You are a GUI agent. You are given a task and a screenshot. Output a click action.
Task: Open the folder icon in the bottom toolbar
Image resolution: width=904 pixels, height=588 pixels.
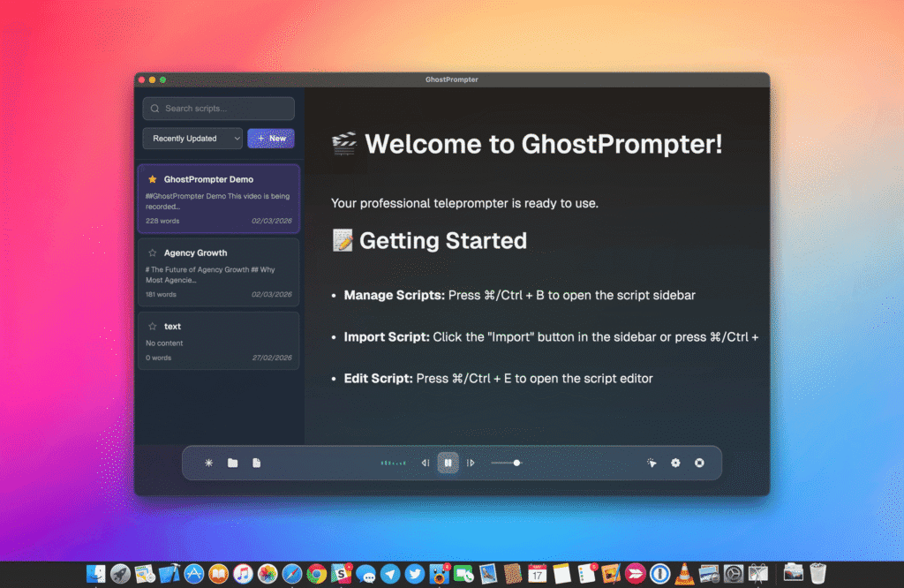click(233, 463)
